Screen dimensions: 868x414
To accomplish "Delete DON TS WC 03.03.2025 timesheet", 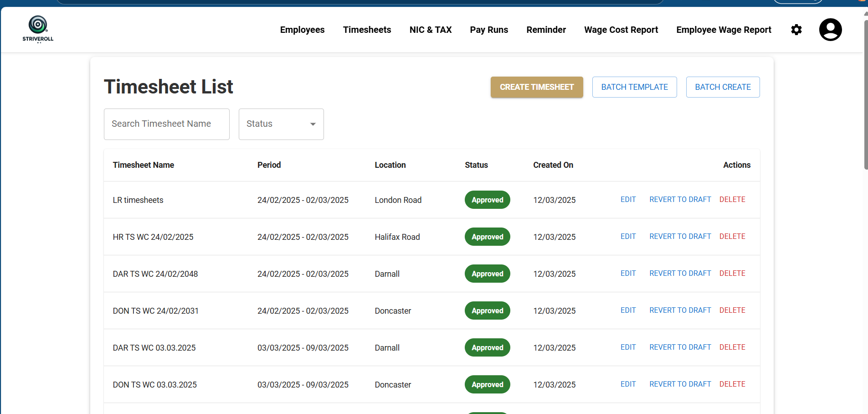I will point(732,384).
